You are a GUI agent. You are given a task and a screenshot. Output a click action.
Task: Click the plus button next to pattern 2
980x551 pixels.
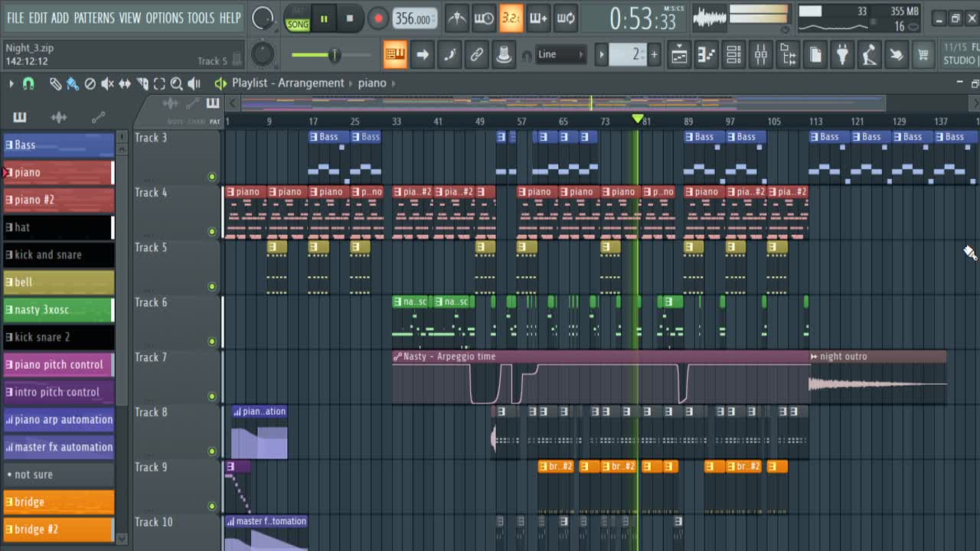click(x=654, y=54)
